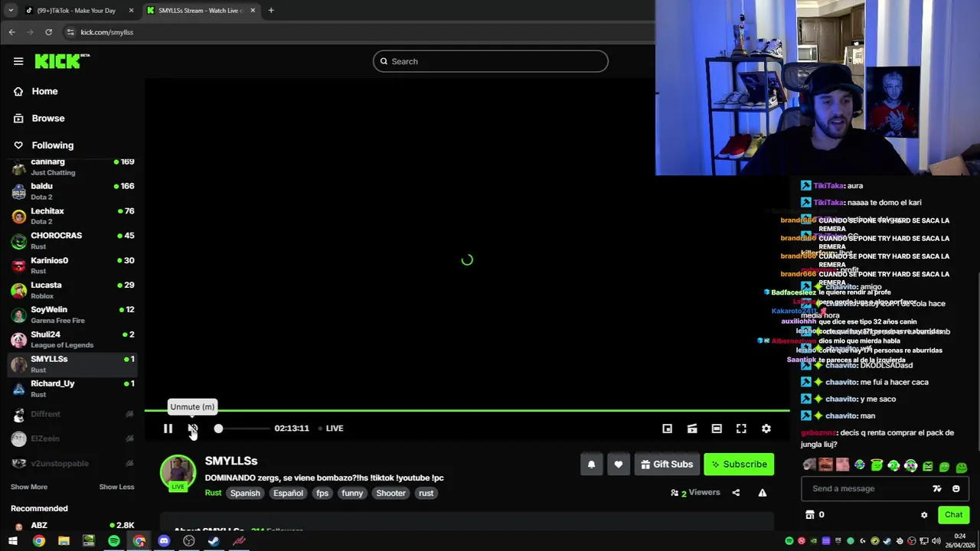Viewport: 980px width, 551px height.
Task: Unmute the stream with the speaker icon
Action: coord(193,429)
